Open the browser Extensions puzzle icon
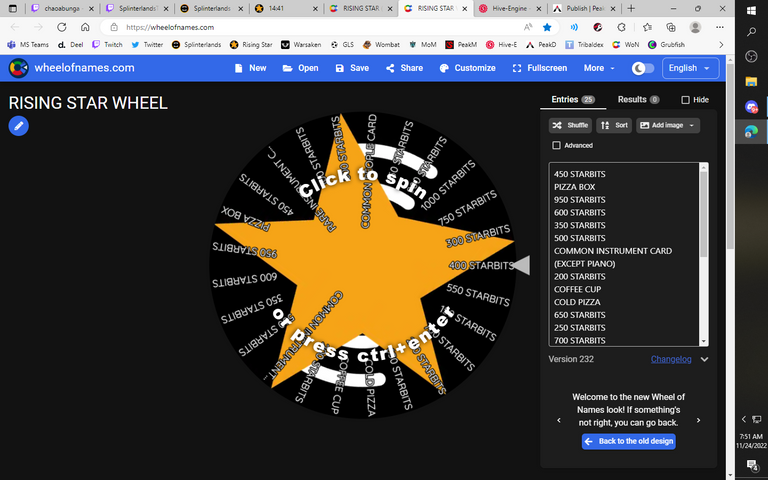 tap(622, 27)
